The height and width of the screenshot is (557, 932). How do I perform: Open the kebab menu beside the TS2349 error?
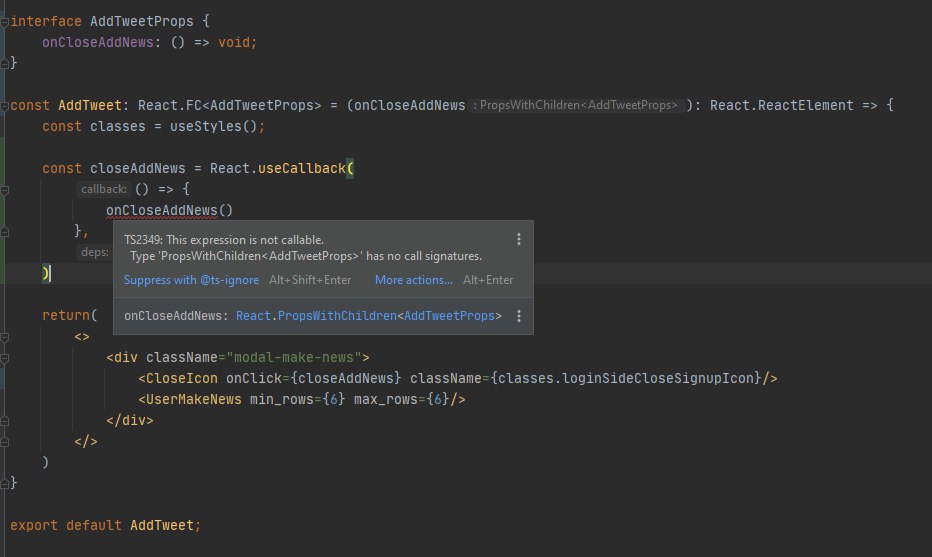click(518, 240)
